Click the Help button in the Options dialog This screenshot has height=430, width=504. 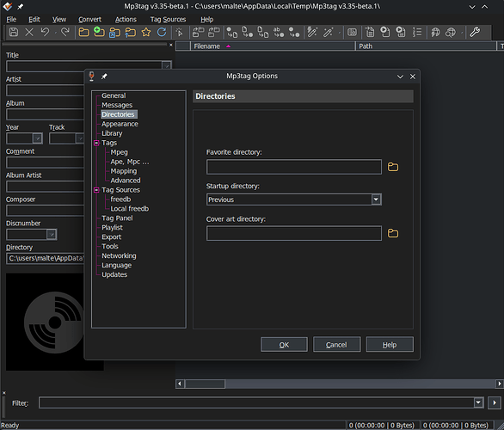[x=390, y=345]
